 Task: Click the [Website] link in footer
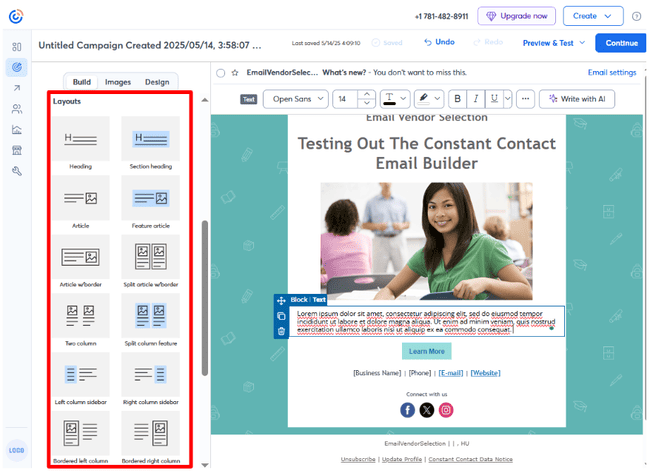tap(485, 373)
